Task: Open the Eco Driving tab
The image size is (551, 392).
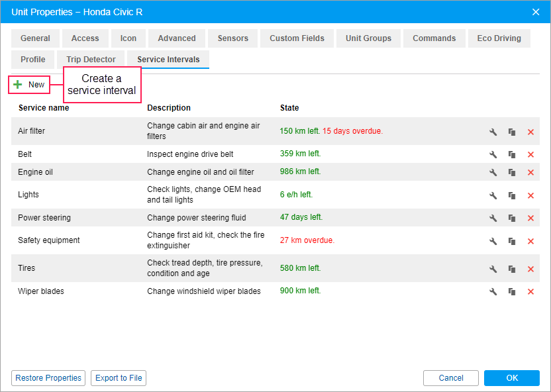Action: (x=499, y=38)
